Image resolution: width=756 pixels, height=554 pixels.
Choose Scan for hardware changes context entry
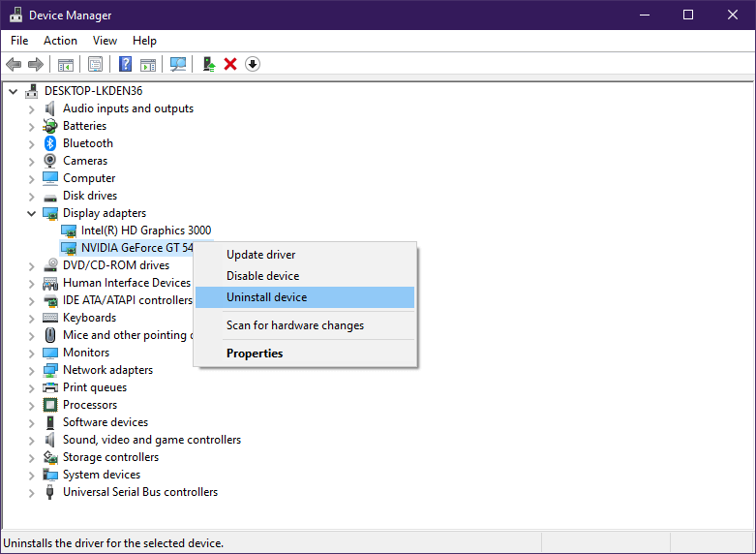[x=305, y=325]
